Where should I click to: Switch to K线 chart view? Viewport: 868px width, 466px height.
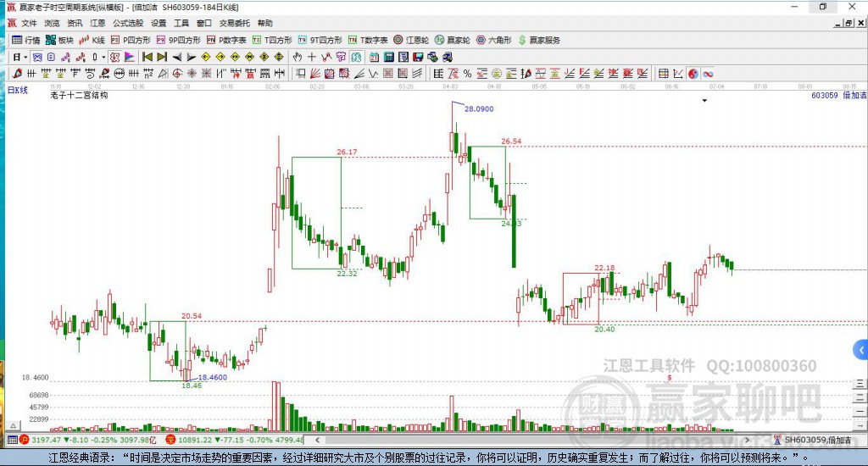point(92,40)
